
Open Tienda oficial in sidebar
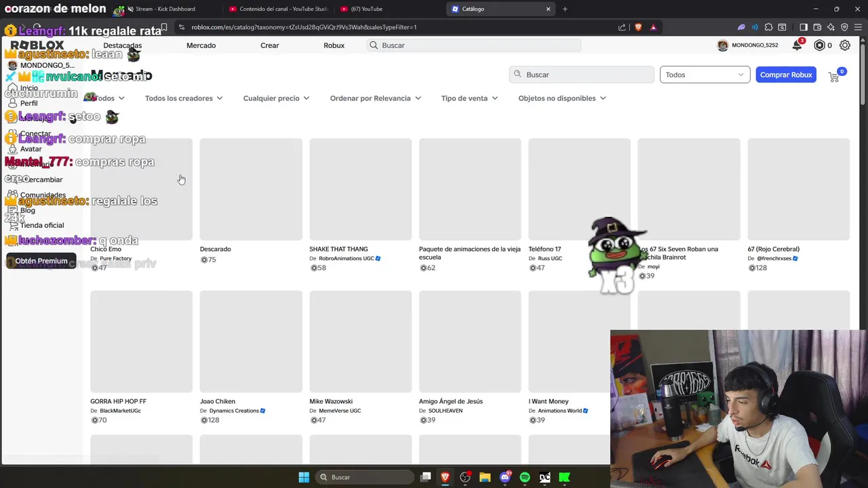tap(42, 225)
